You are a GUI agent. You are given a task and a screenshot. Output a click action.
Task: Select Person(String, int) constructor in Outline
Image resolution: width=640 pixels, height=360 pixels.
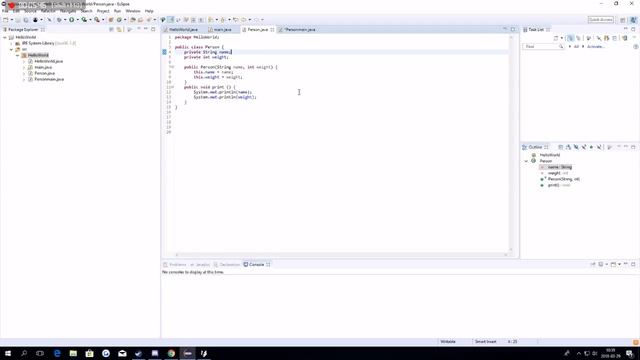(564, 179)
